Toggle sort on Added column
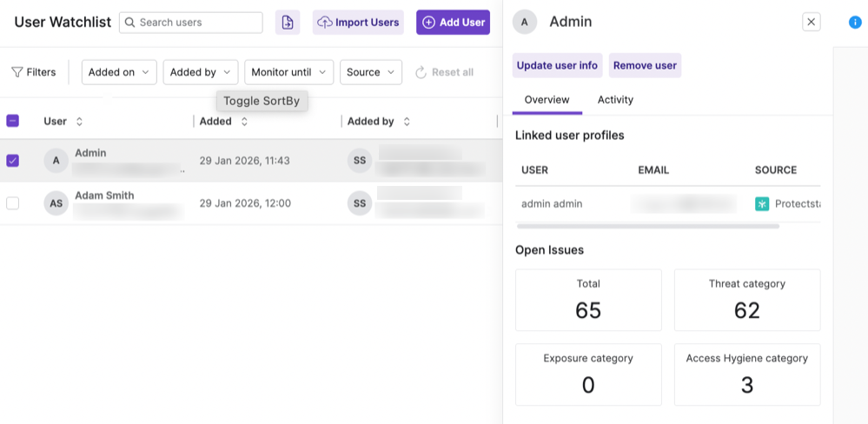Screen dimensions: 868x424 (244, 122)
